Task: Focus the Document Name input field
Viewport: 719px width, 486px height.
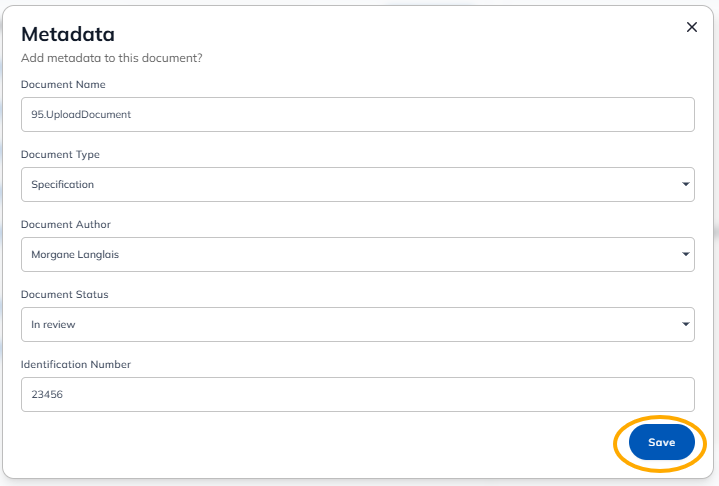Action: pos(357,114)
